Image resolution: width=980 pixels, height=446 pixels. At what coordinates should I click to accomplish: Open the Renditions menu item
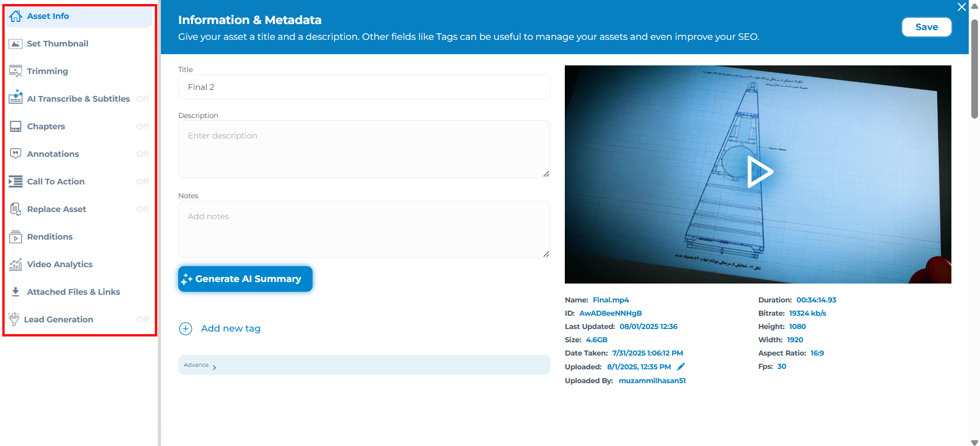[x=50, y=237]
